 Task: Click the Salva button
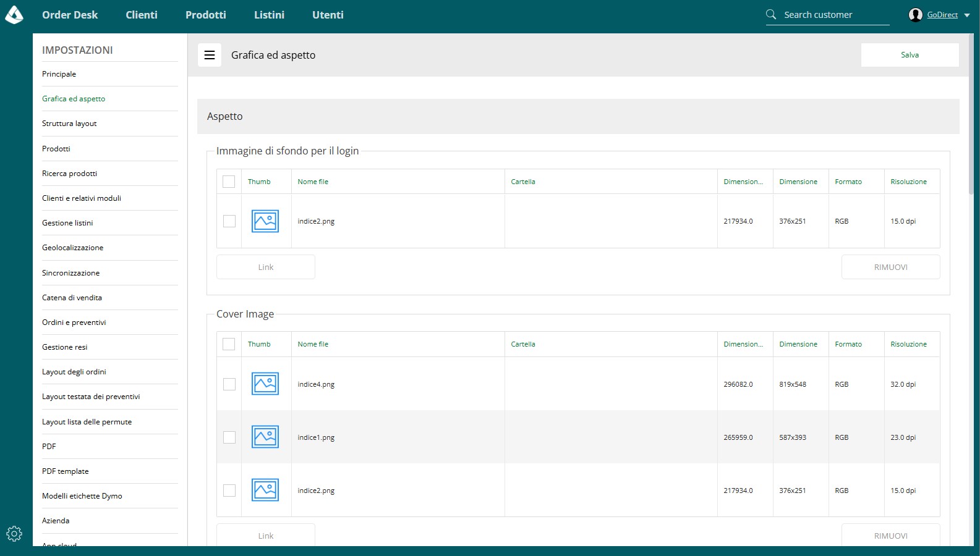(910, 55)
